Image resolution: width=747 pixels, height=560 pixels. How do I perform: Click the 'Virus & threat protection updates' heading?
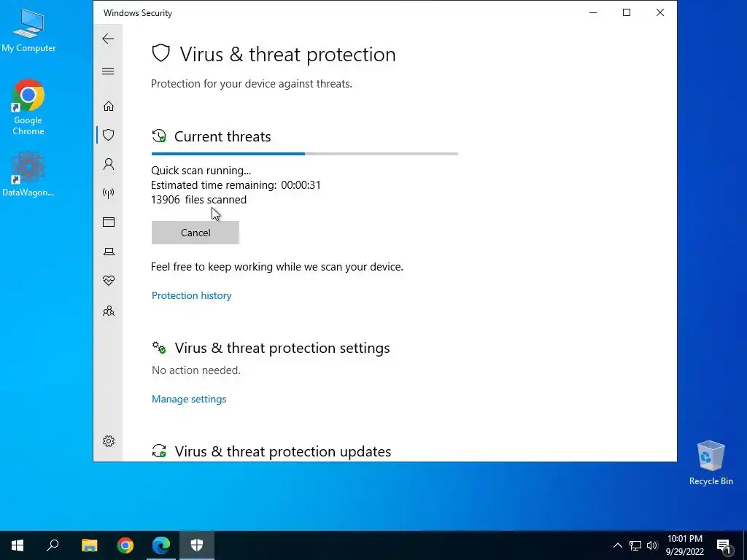282,451
